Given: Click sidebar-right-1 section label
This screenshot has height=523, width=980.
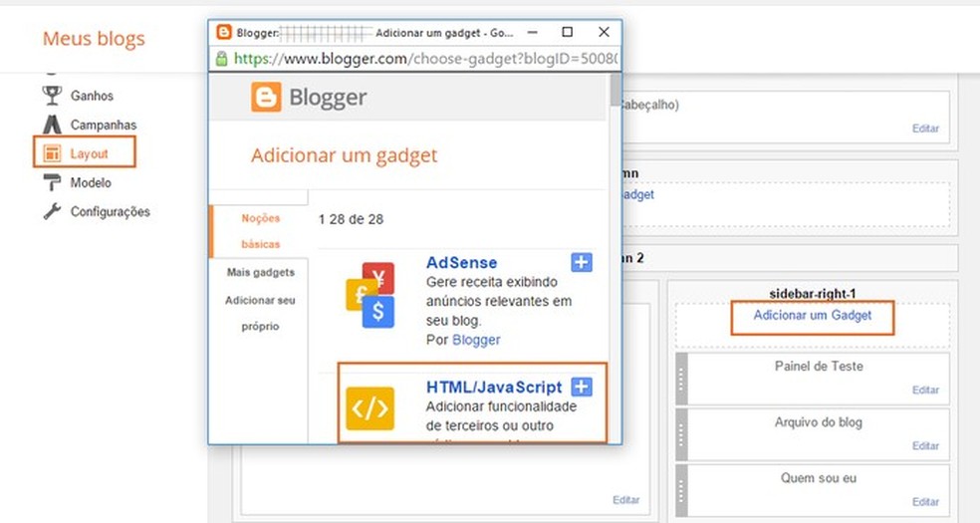Looking at the screenshot, I should [x=813, y=294].
